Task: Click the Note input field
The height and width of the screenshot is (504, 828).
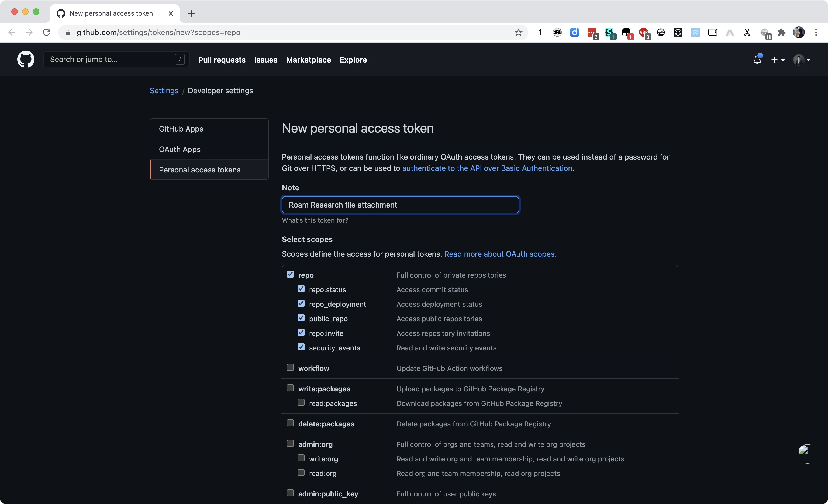Action: 401,205
